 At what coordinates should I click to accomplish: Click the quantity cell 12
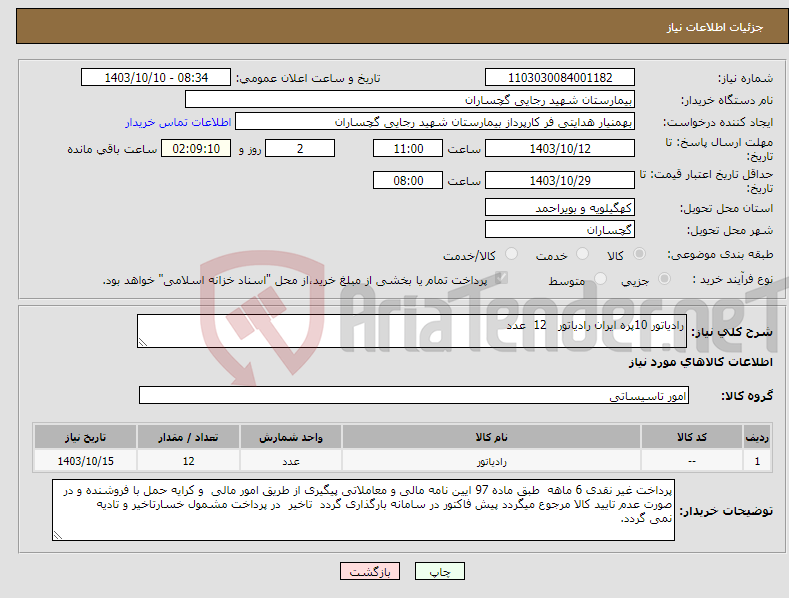[x=188, y=461]
